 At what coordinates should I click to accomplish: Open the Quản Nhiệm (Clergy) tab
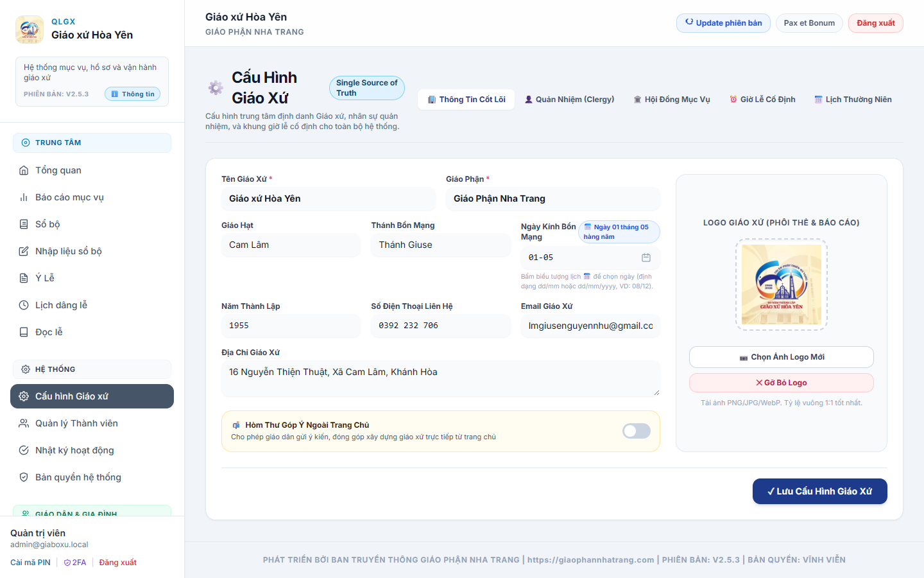570,100
